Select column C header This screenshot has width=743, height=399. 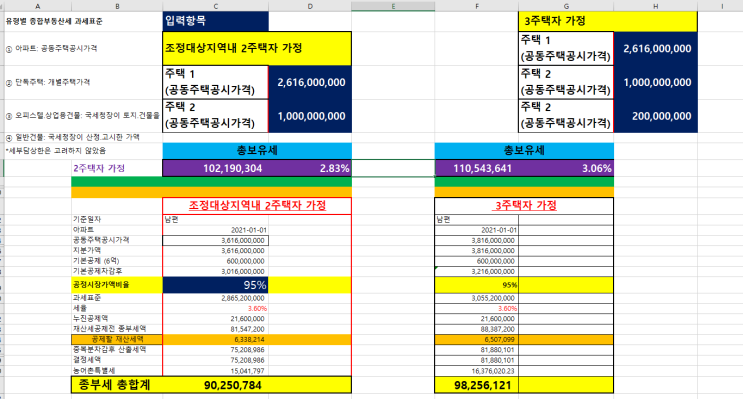point(216,6)
